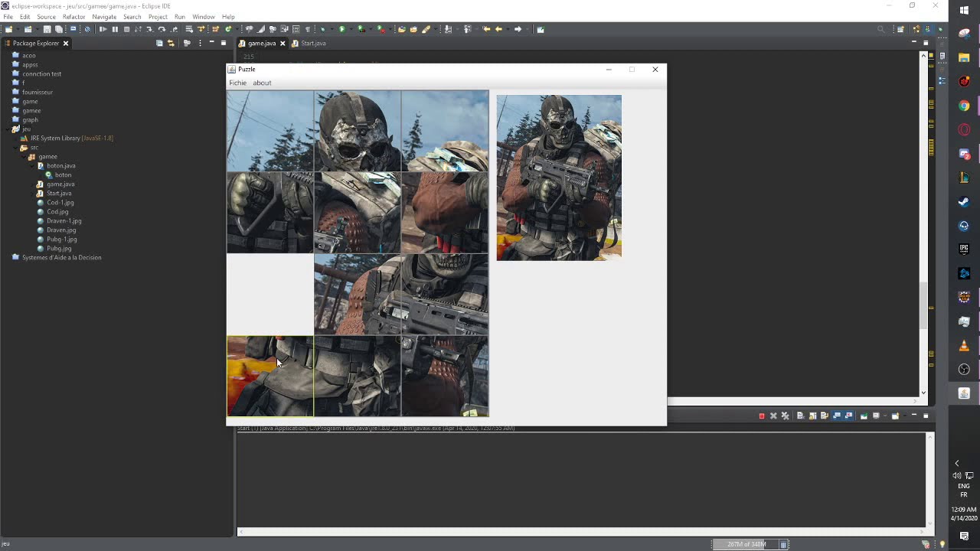Click Collapse All in Package Explorer
The width and height of the screenshot is (980, 551).
pos(159,44)
